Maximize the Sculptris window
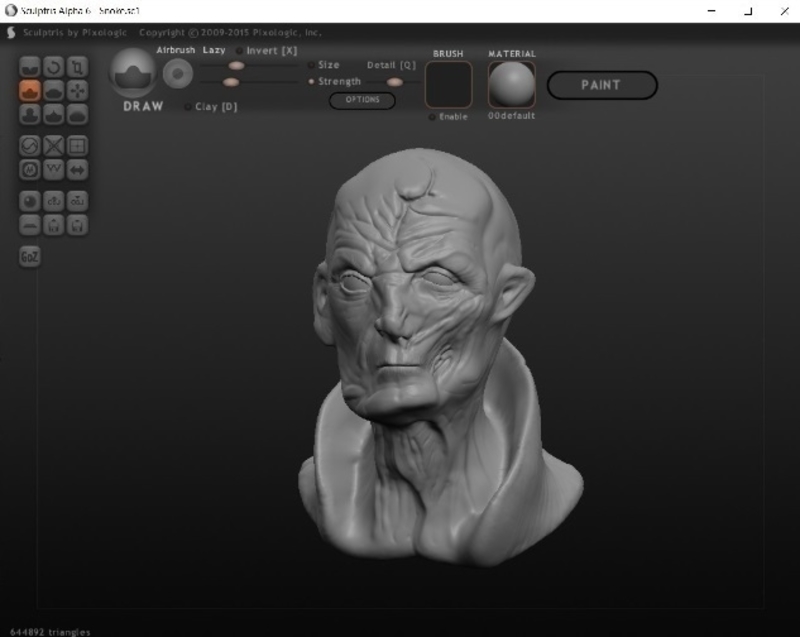The width and height of the screenshot is (800, 637). [748, 11]
